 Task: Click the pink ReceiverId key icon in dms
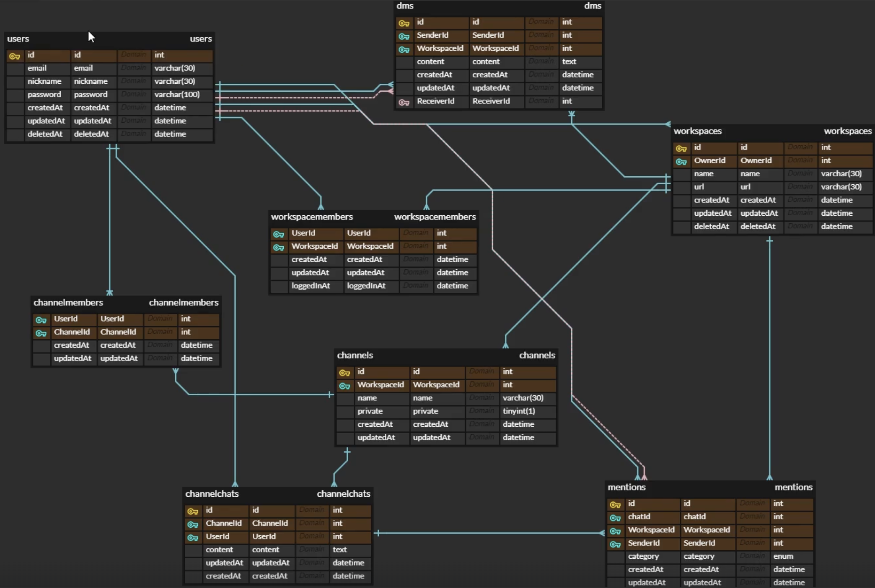click(404, 102)
